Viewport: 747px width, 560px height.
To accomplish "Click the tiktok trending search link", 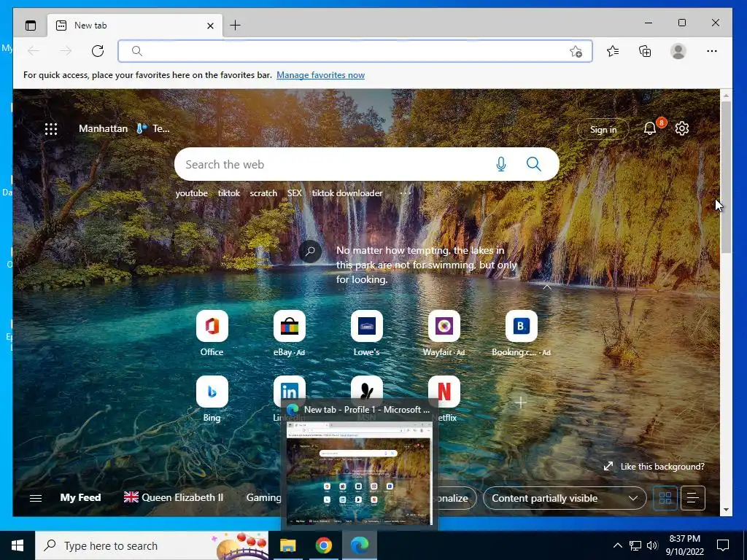I will [228, 192].
